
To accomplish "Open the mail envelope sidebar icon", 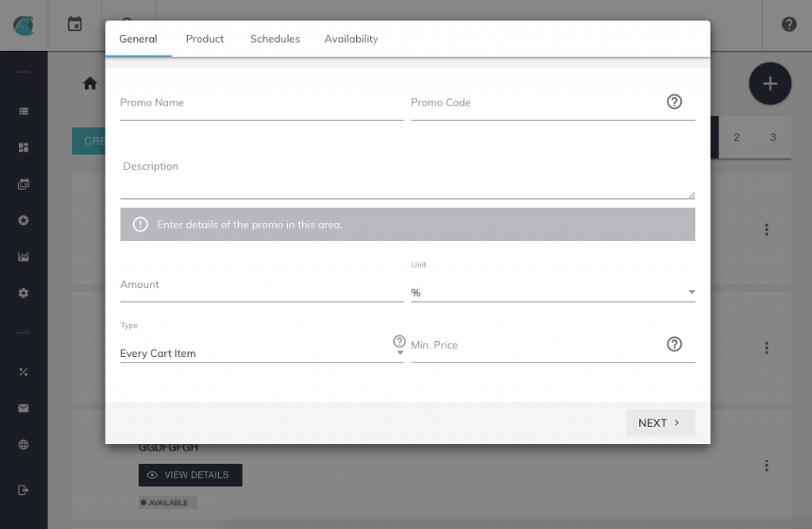I will pyautogui.click(x=23, y=408).
